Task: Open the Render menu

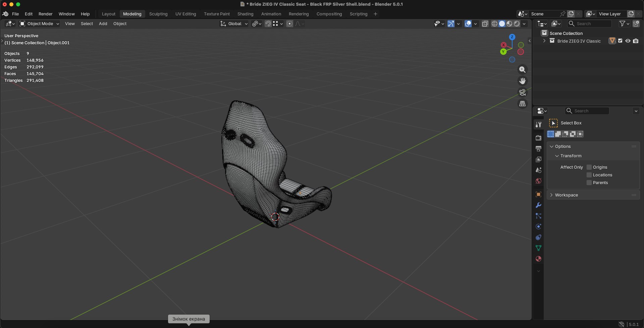Action: point(45,14)
